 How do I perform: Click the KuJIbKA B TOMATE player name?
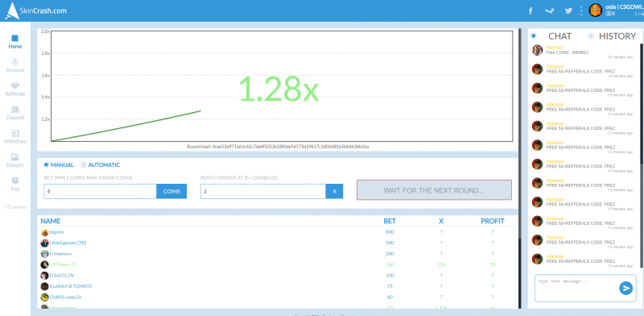point(71,286)
